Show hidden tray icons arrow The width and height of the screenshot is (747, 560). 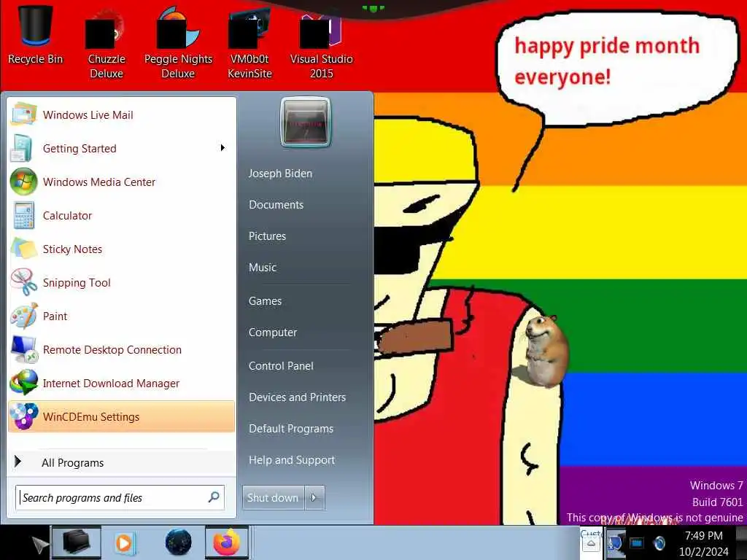tap(591, 543)
